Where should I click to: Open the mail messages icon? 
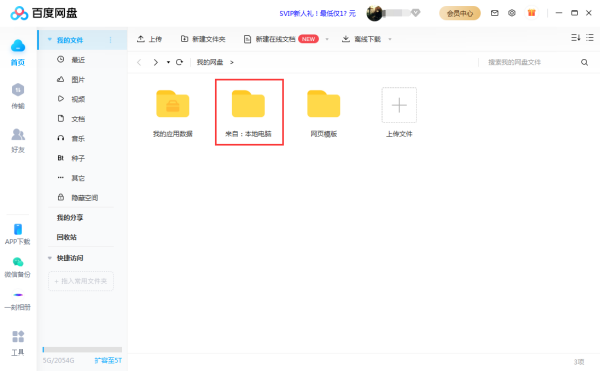(494, 13)
